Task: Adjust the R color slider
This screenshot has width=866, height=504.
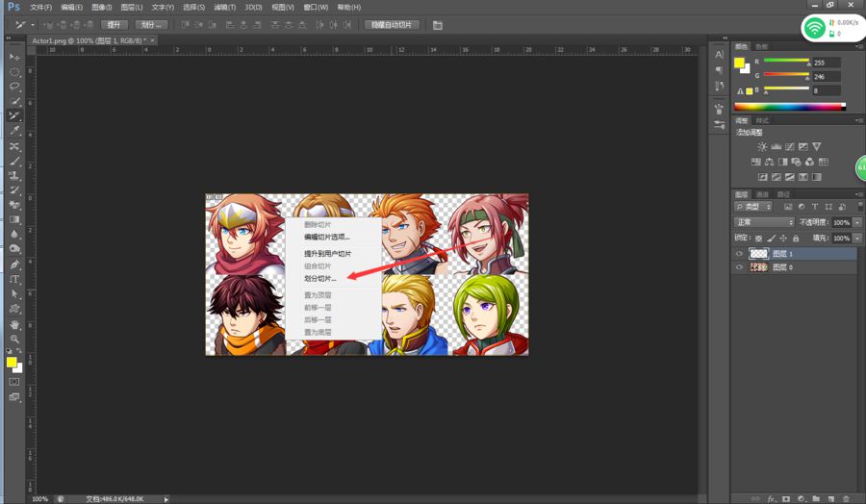Action: pos(786,61)
